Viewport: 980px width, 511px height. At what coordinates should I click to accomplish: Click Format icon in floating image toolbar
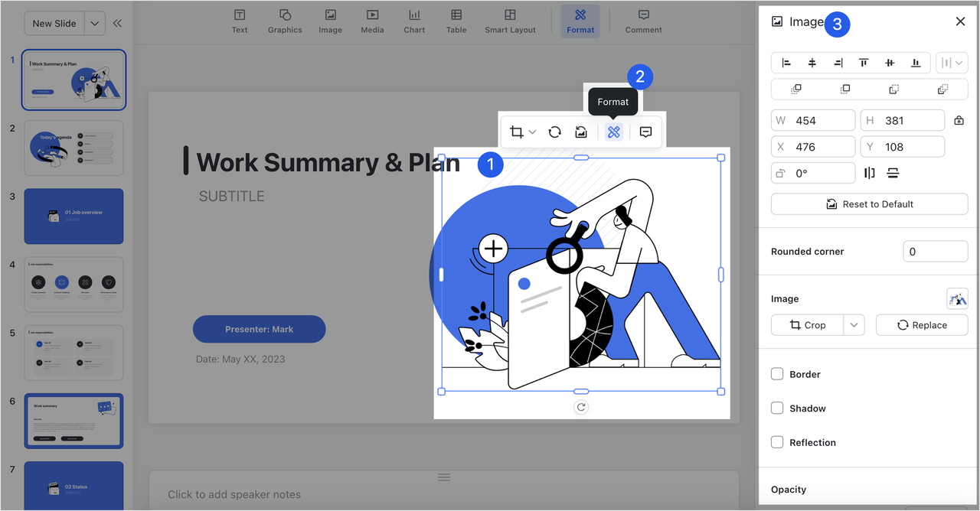coord(613,132)
